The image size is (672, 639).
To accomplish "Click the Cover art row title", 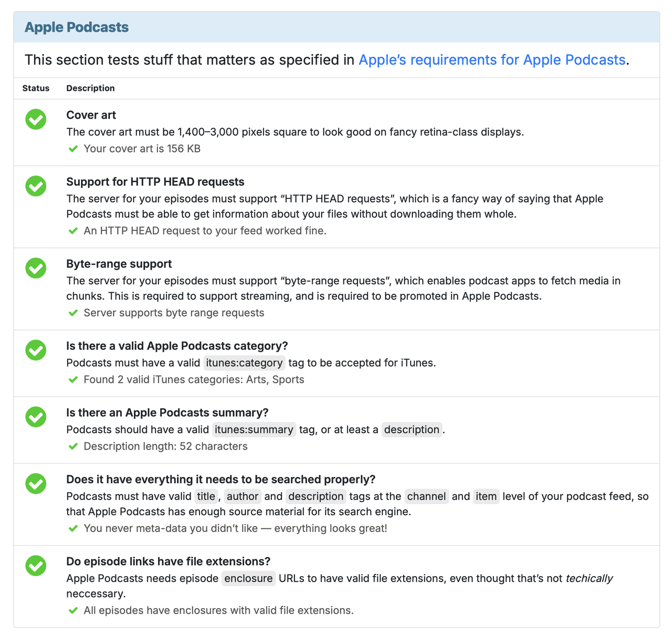I will 91,115.
